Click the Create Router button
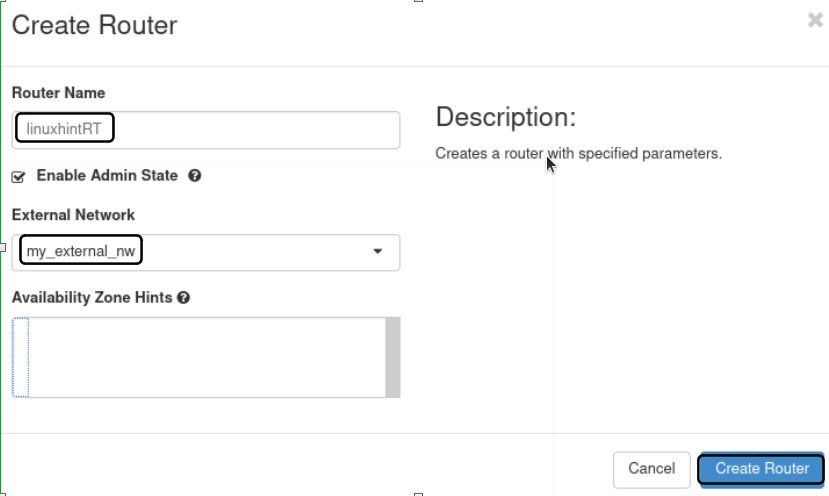829x496 pixels. coord(762,468)
